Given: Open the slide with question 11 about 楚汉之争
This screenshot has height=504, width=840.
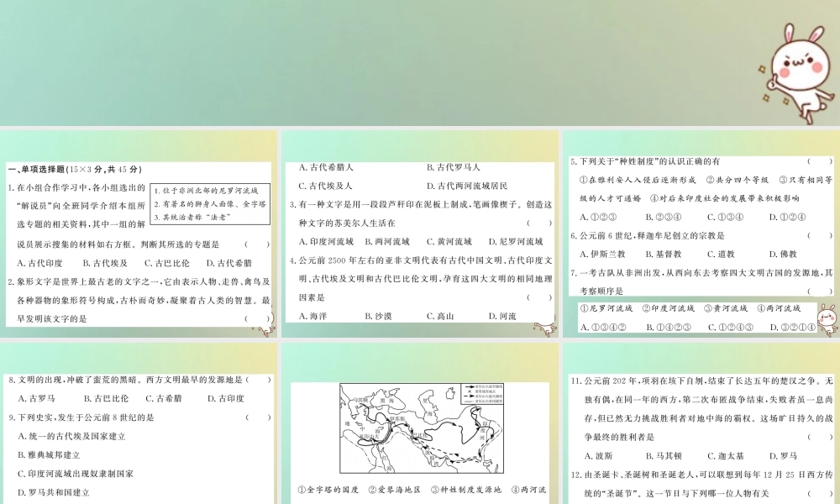Looking at the screenshot, I should [701, 423].
